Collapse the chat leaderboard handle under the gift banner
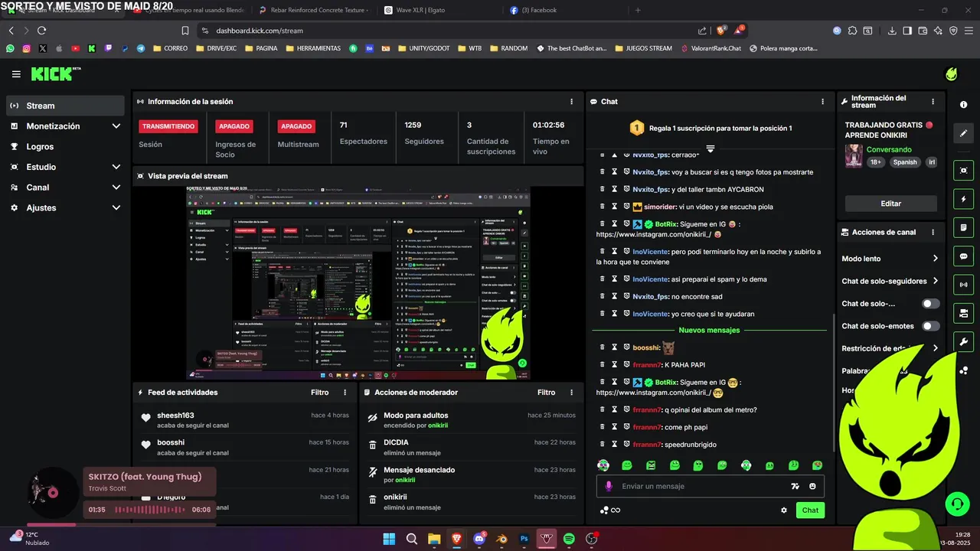 pos(710,148)
